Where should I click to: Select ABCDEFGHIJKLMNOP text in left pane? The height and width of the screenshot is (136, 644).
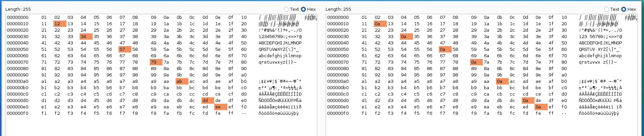click(x=280, y=43)
